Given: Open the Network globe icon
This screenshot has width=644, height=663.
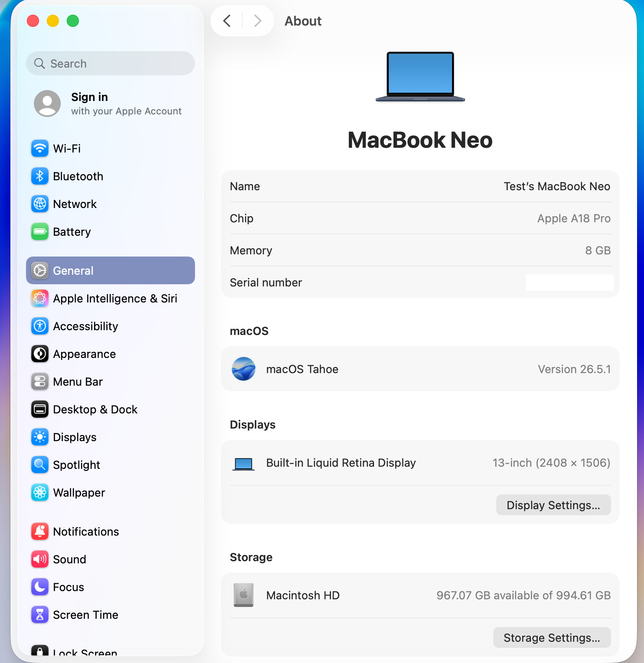Looking at the screenshot, I should pyautogui.click(x=40, y=204).
